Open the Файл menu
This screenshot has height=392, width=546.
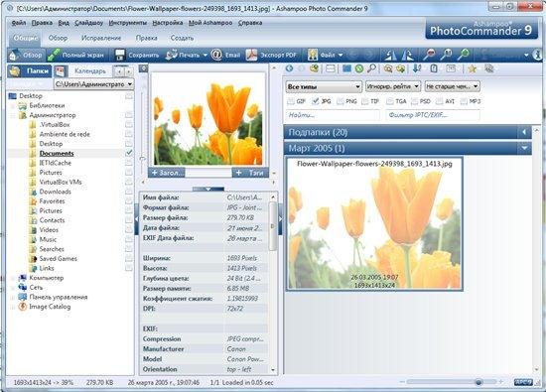(x=19, y=23)
